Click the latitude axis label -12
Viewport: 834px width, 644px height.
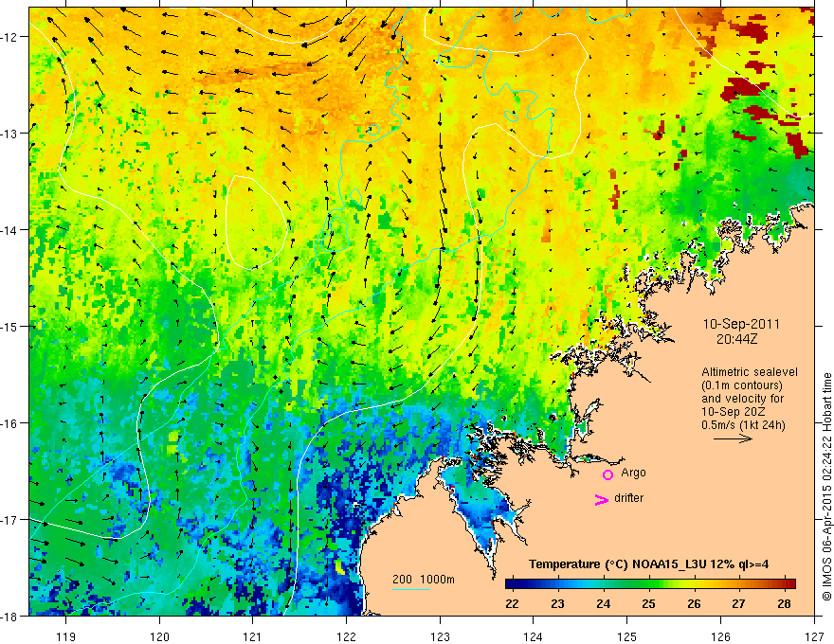tap(9, 37)
